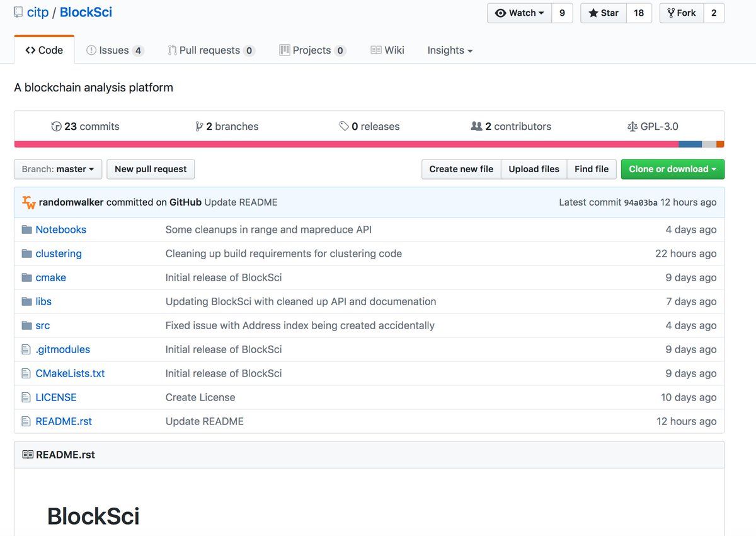The image size is (756, 536).
Task: Open the Notebooks folder
Action: 61,230
